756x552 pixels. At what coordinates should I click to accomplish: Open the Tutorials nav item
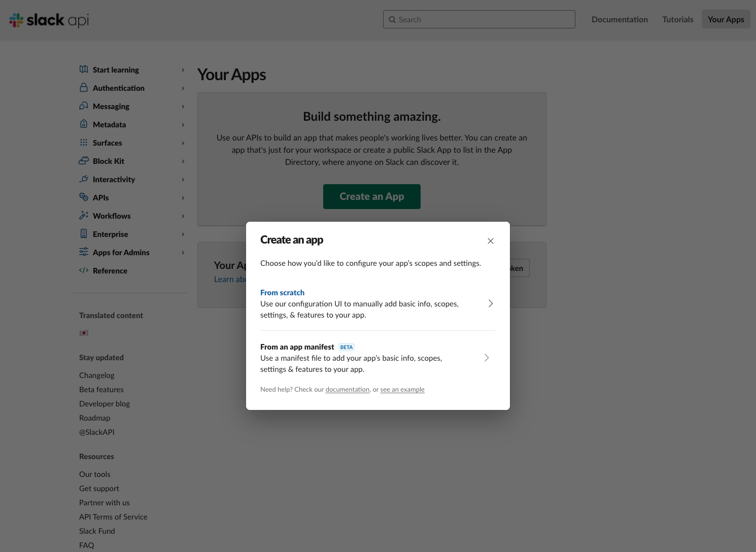pyautogui.click(x=677, y=19)
